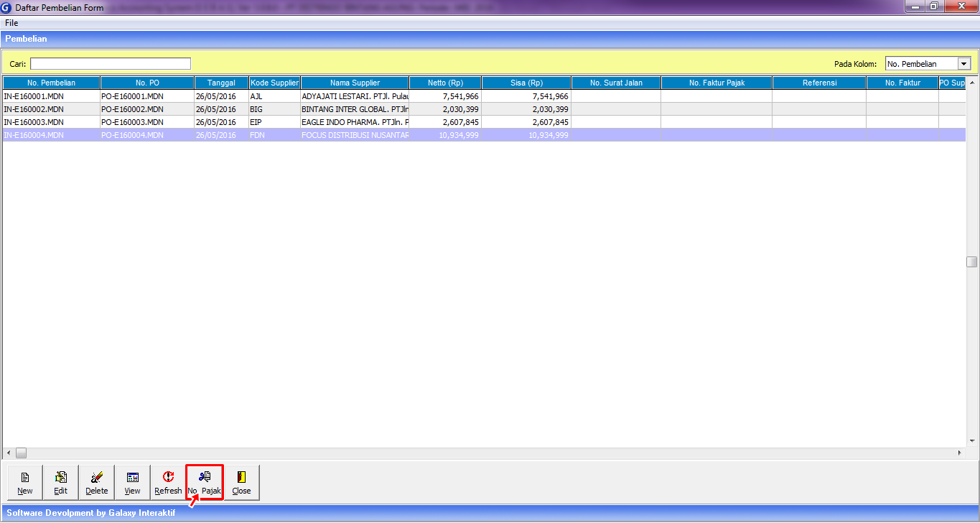Refresh the purchase list

(169, 478)
